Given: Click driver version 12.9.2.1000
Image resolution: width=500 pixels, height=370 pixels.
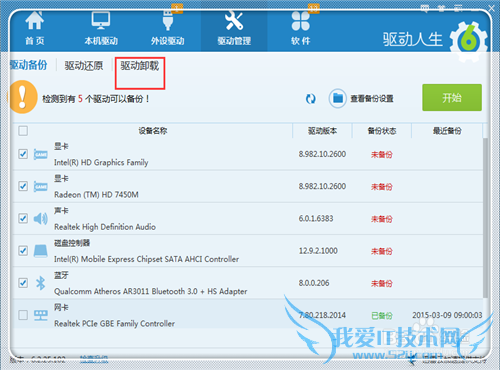Looking at the screenshot, I should pos(318,251).
